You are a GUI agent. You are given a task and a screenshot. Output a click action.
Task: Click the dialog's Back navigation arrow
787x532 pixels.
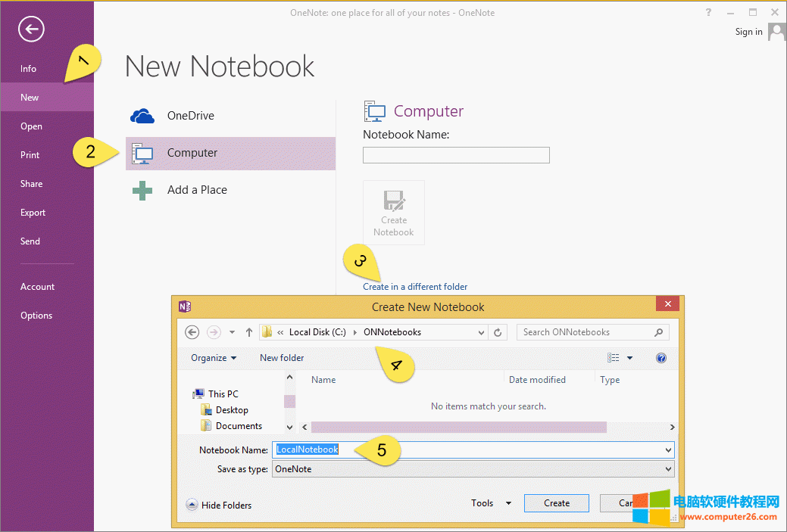click(192, 332)
